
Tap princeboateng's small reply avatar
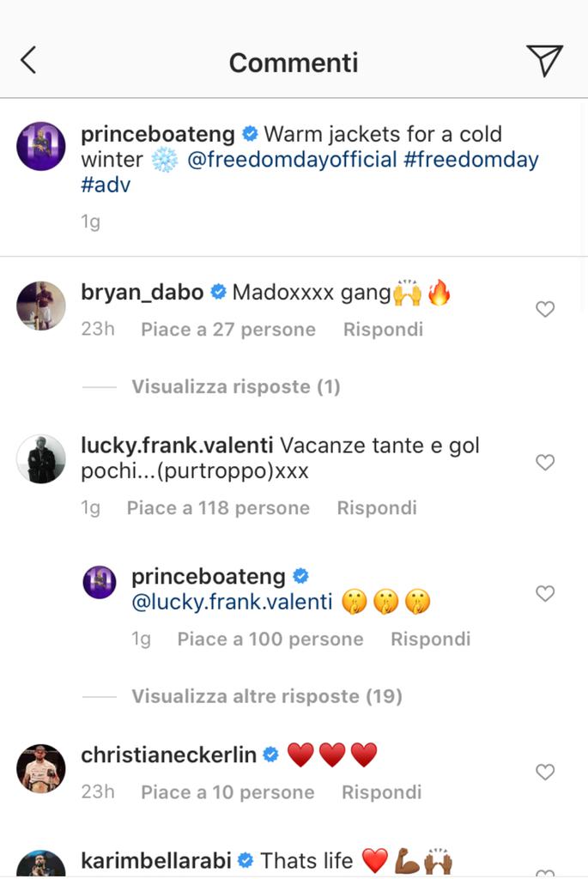point(100,582)
